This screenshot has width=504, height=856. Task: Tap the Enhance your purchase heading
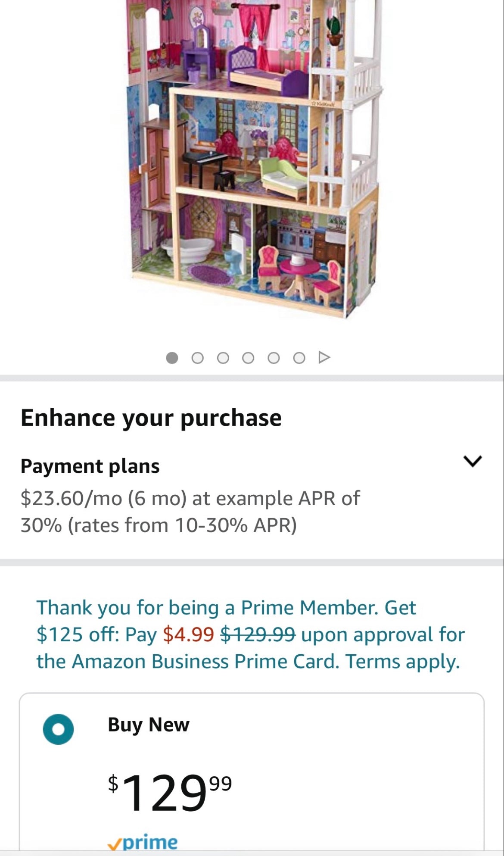(x=151, y=418)
